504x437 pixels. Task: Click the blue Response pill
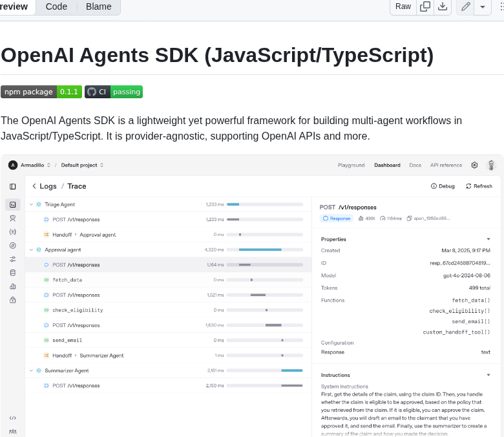[x=336, y=218]
